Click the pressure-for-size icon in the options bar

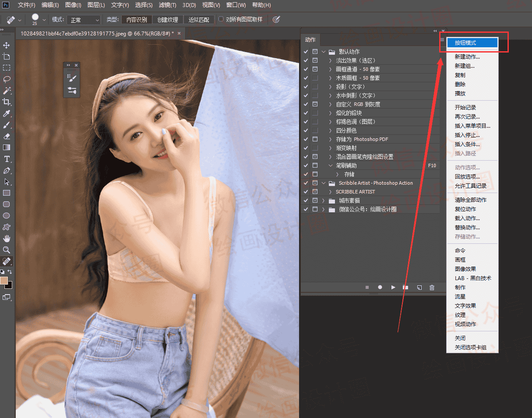[x=276, y=20]
